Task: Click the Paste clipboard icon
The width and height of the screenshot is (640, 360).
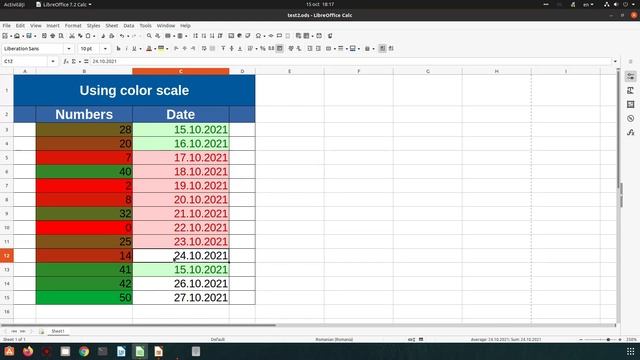Action: pyautogui.click(x=88, y=36)
